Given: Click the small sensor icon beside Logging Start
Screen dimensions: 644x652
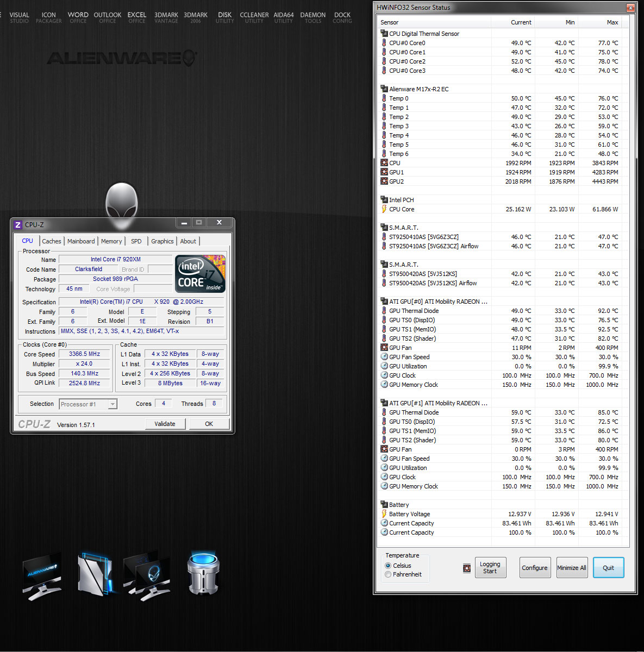Looking at the screenshot, I should click(x=467, y=568).
